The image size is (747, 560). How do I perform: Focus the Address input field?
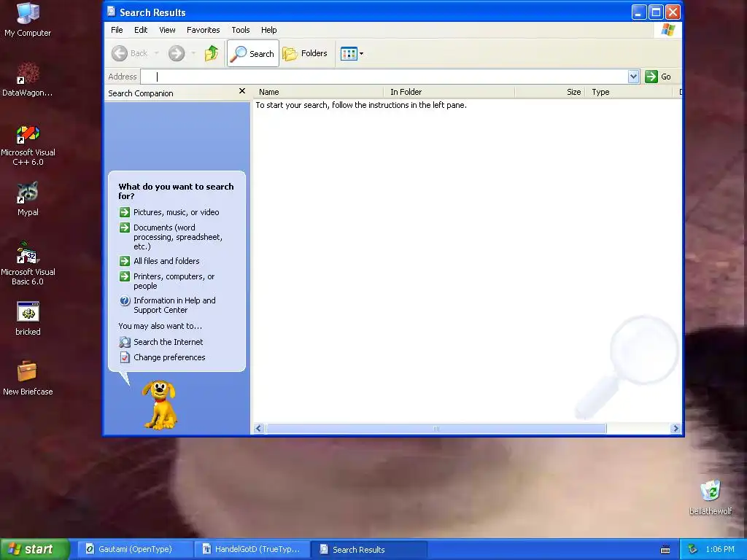tap(384, 76)
